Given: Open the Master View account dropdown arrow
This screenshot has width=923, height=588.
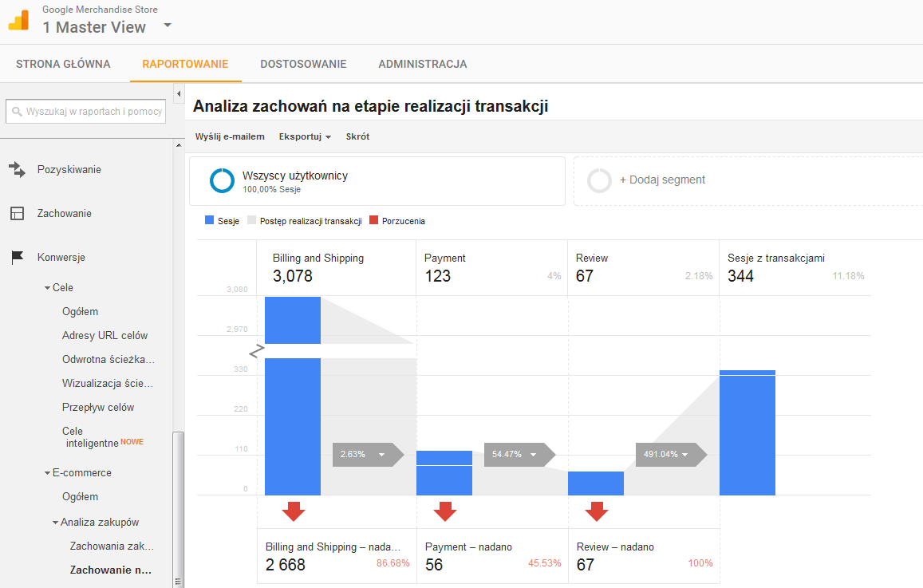Looking at the screenshot, I should pos(168,26).
